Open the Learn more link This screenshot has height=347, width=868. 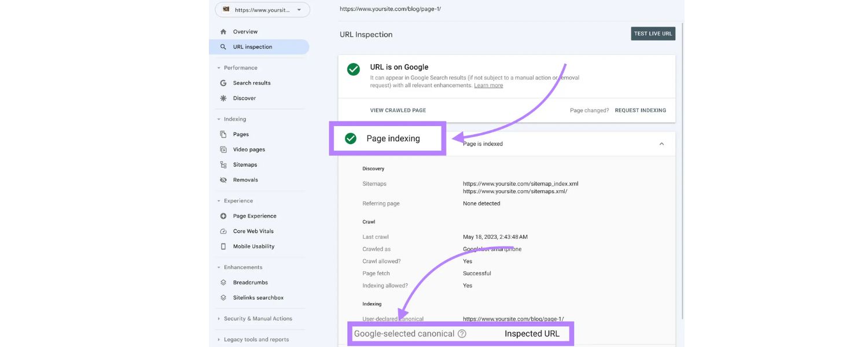tap(488, 85)
